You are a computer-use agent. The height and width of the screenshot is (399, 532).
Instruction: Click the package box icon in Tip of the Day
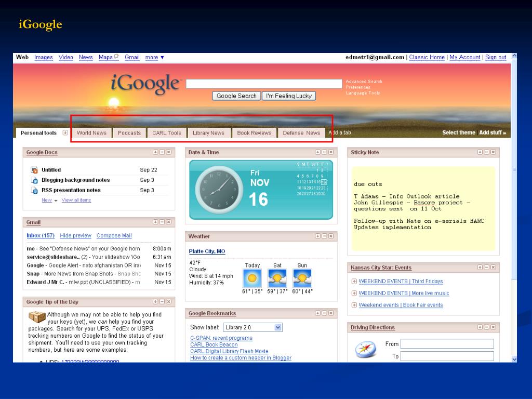[x=37, y=317]
